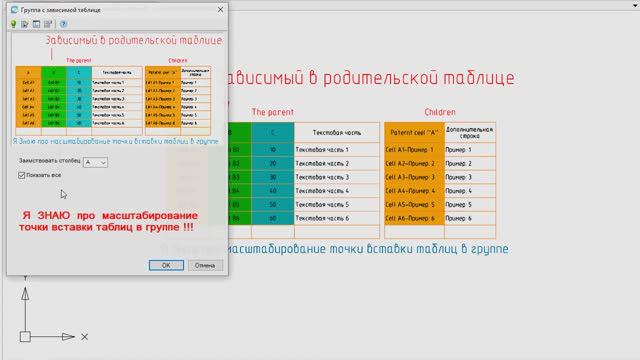Click the 'Cell A1-Пример: 1' cell in the drawing
This screenshot has width=640, height=360.
[x=414, y=149]
